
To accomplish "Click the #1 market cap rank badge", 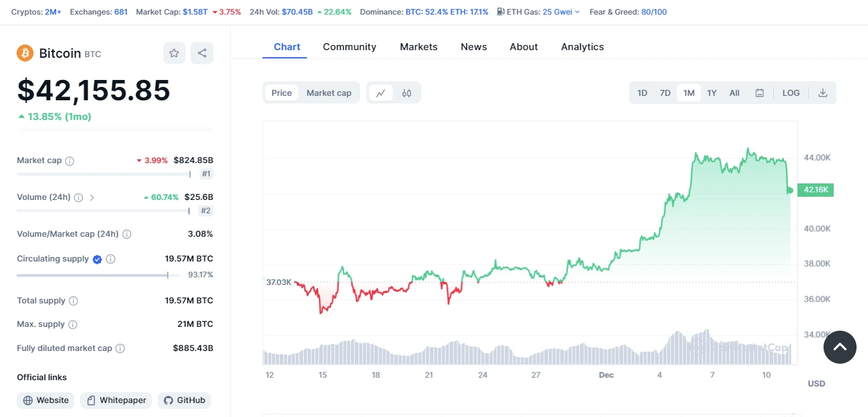I will coord(207,174).
